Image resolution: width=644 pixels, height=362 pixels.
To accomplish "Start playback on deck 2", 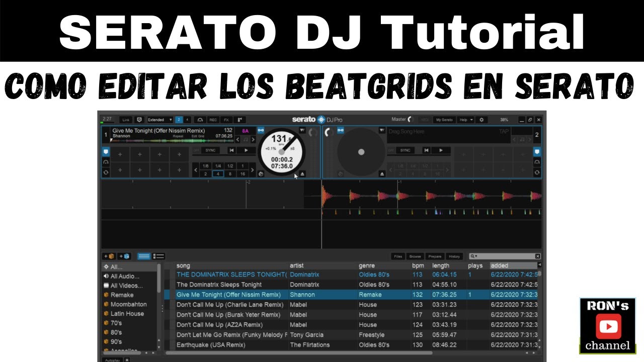I will click(x=441, y=150).
